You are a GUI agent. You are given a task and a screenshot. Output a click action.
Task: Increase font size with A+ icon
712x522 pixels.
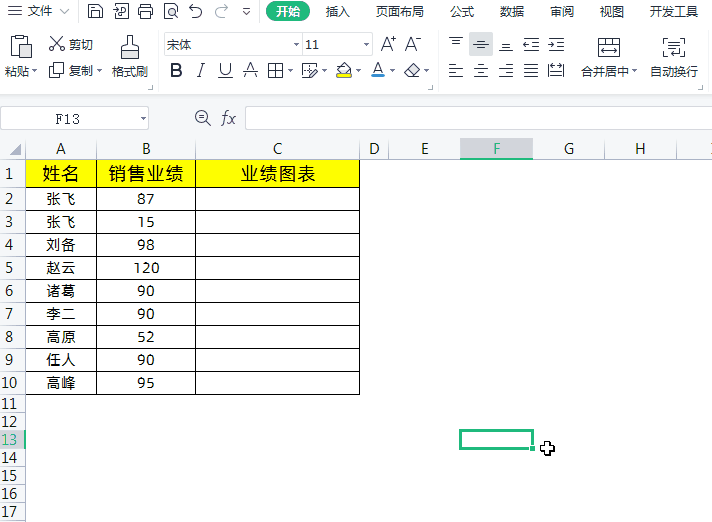coord(388,44)
